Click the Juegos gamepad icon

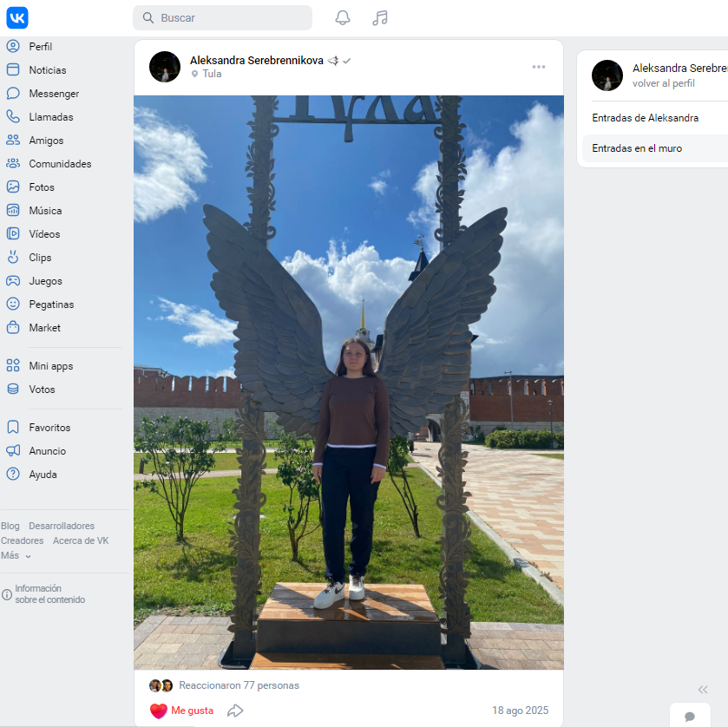click(13, 280)
